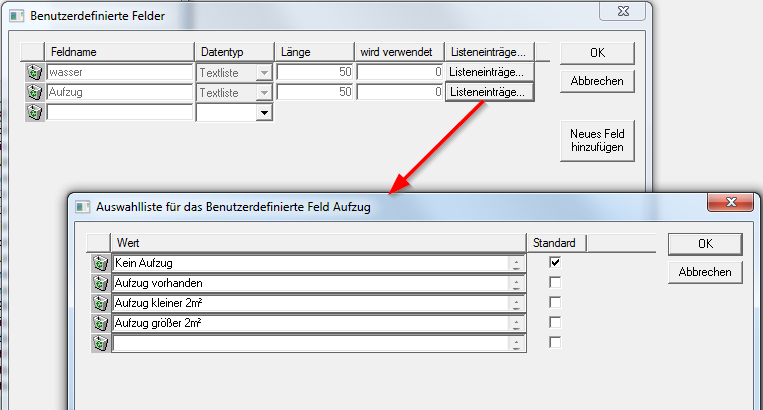
Task: Expand the Datentyp dropdown for wasser
Action: tap(264, 72)
